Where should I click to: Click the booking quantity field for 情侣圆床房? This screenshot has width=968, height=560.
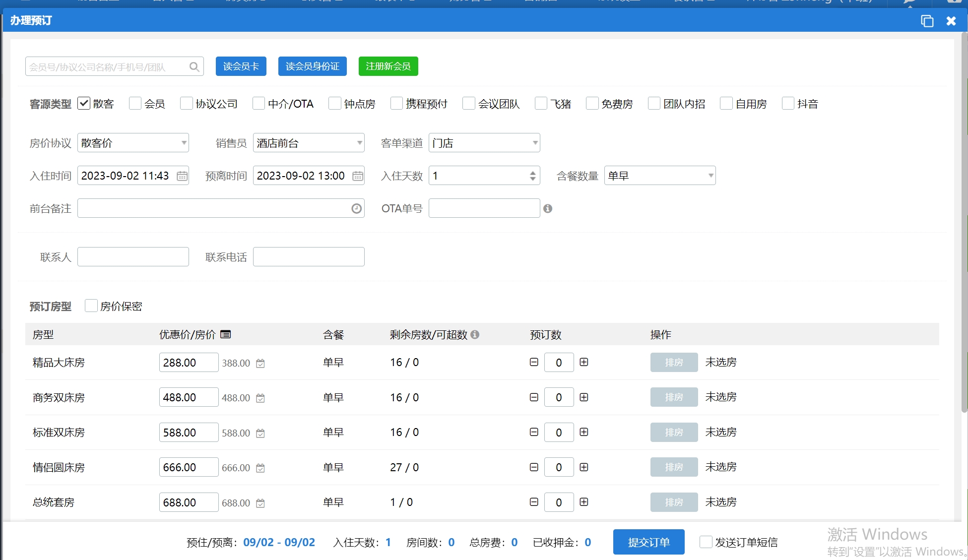tap(559, 467)
